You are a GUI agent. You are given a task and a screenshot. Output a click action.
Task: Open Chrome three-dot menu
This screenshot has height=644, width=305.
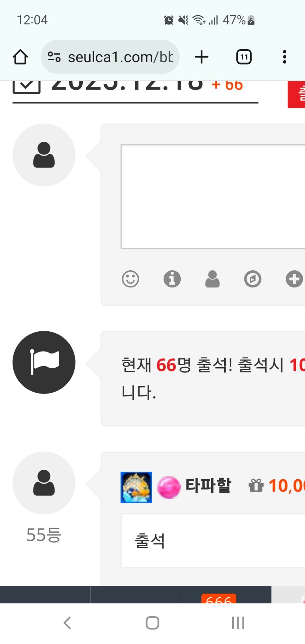click(284, 57)
